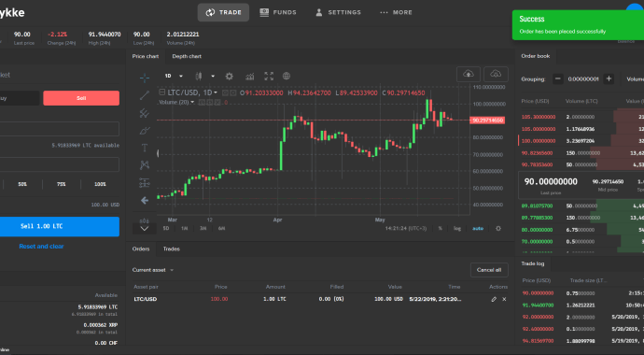Click the order book bid price 89.81075700

tap(537, 206)
